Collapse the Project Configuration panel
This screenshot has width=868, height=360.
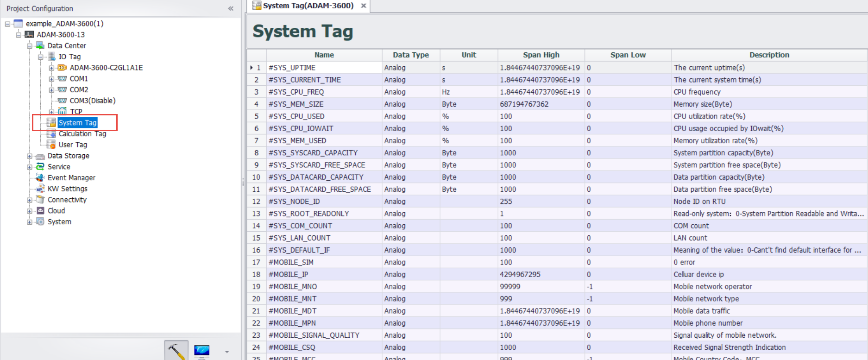pos(231,8)
